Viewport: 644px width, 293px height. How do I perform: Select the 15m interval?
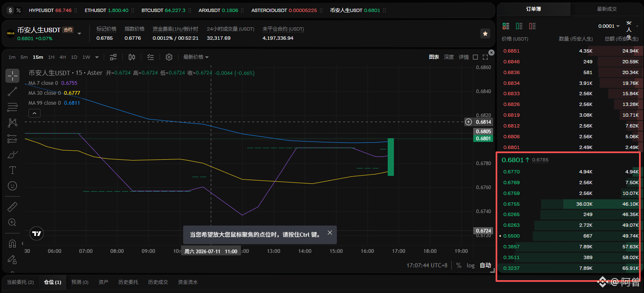tap(38, 57)
